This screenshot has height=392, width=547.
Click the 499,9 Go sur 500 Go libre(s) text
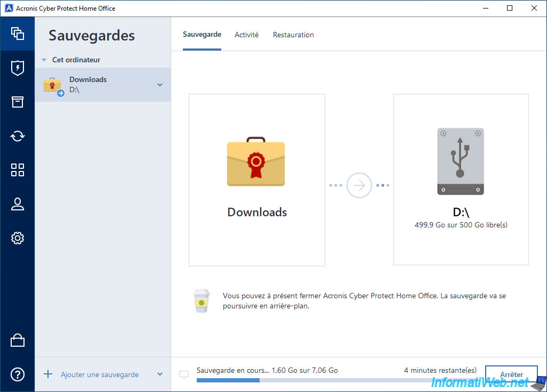(x=461, y=225)
